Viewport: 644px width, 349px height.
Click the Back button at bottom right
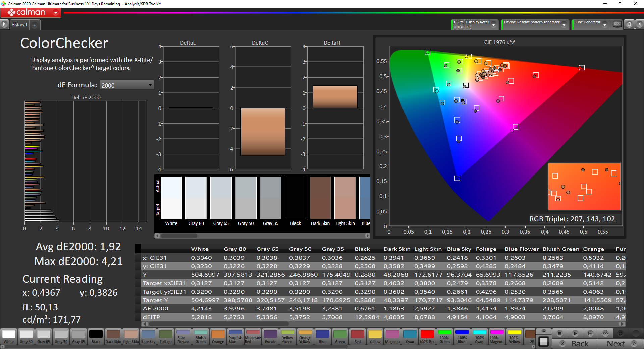click(x=579, y=344)
